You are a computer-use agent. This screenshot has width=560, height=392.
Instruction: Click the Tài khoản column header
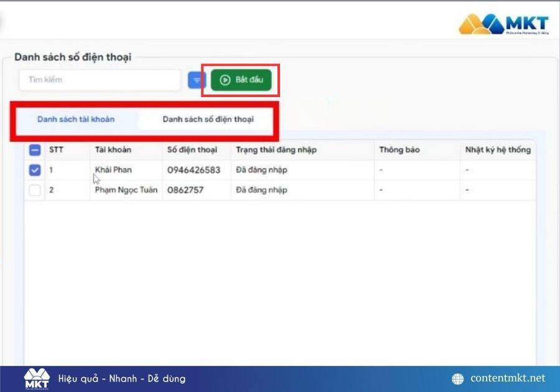tap(113, 150)
